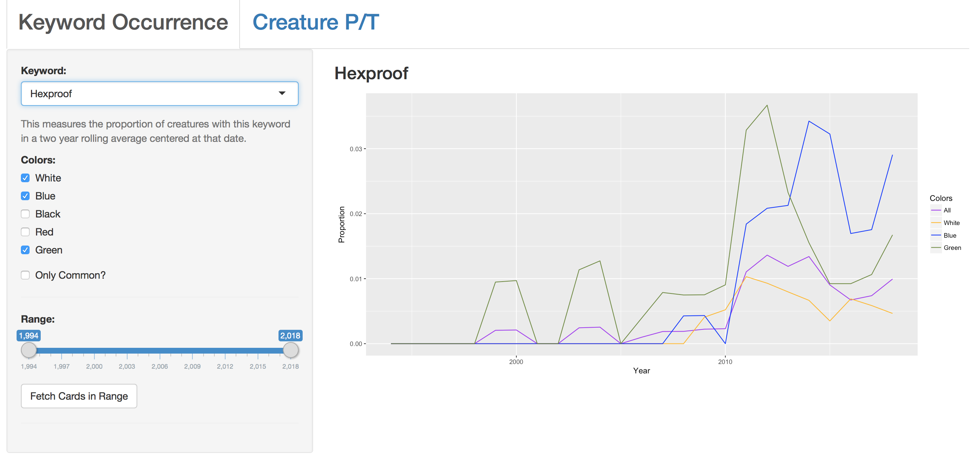
Task: Click the 1,997 slider tick label
Action: pos(61,367)
